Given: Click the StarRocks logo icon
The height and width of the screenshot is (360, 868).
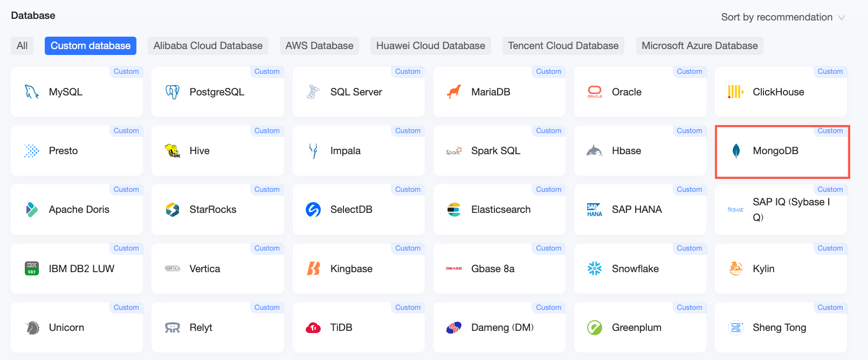Looking at the screenshot, I should pyautogui.click(x=173, y=210).
